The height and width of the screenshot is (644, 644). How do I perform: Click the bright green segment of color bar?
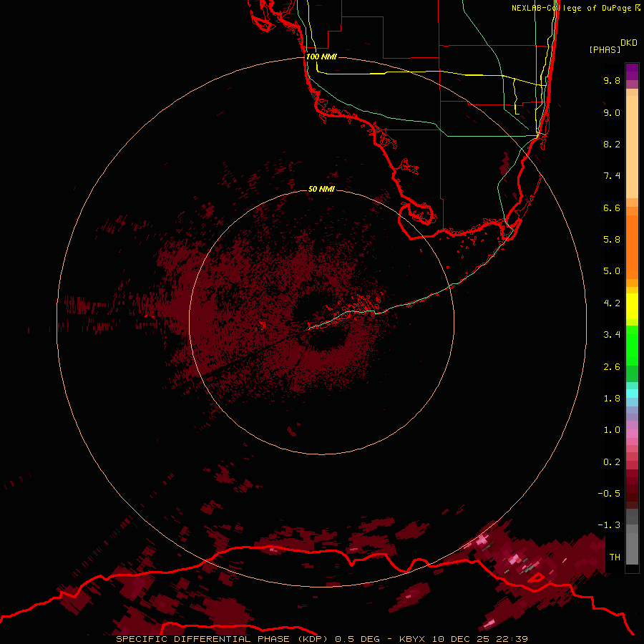click(x=632, y=346)
